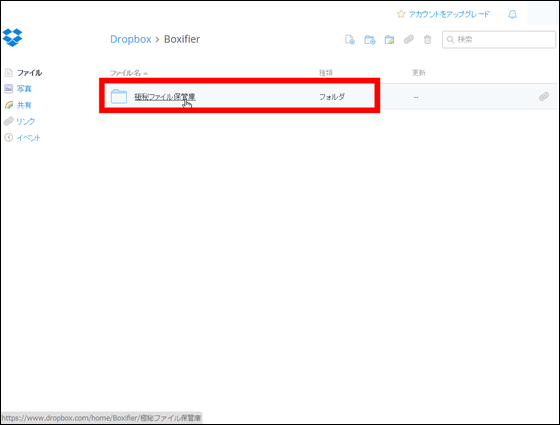
Task: Click フォルダ type cell in folder row
Action: [332, 96]
